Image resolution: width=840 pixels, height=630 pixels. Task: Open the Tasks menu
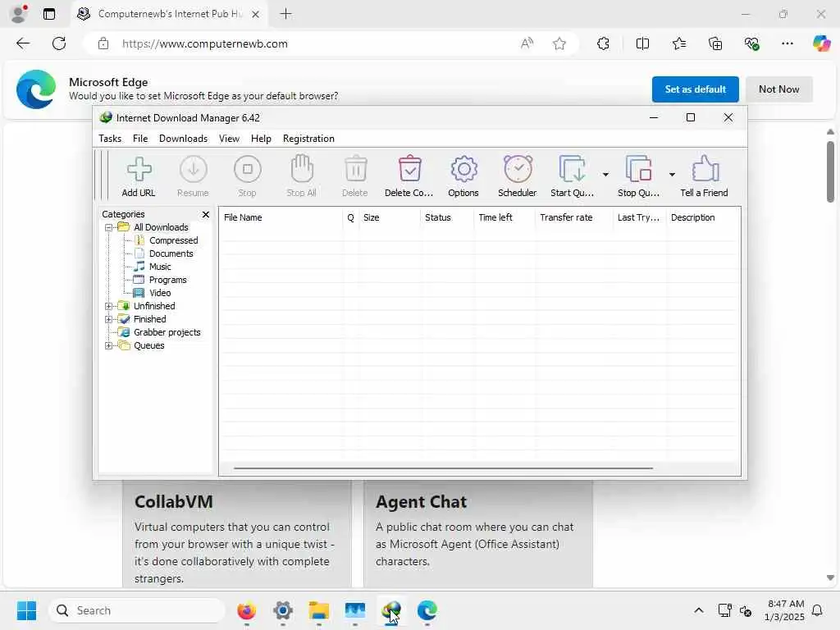coord(110,138)
